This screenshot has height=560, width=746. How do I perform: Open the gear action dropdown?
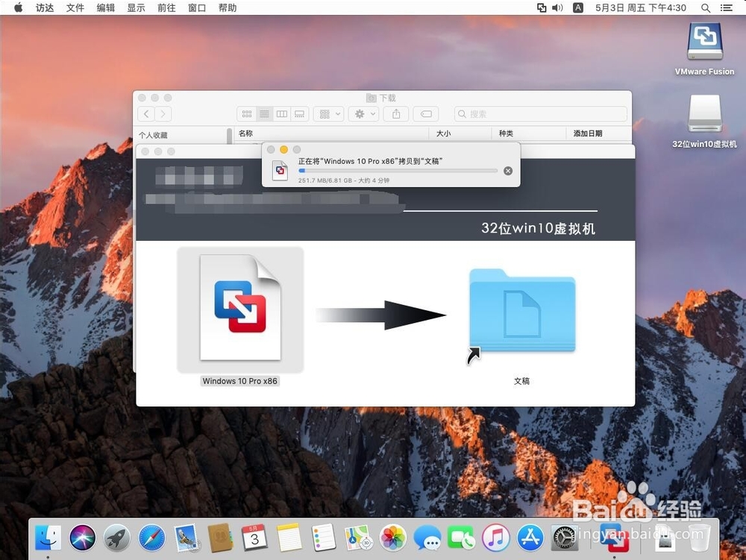tap(364, 114)
